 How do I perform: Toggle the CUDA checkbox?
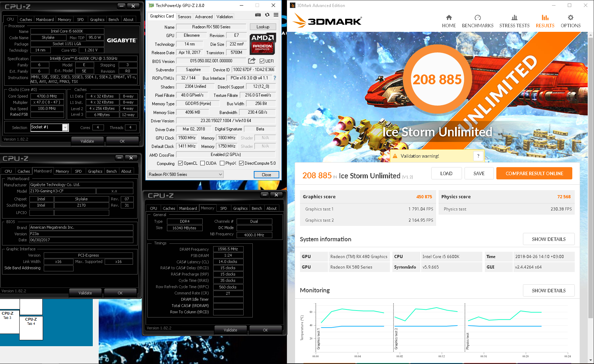point(202,163)
